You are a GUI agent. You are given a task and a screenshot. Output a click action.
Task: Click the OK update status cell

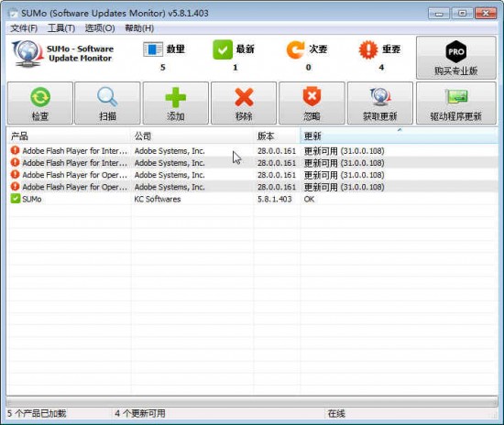click(x=309, y=199)
